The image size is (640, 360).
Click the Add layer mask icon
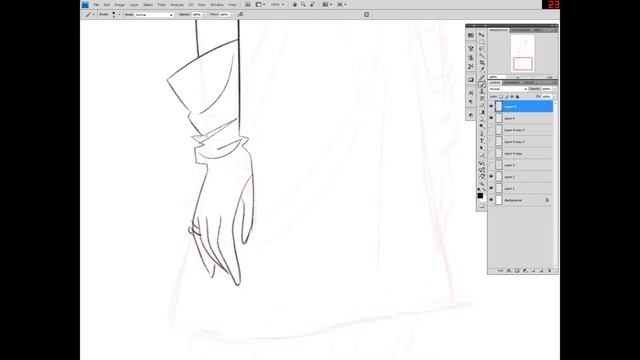[x=517, y=270]
